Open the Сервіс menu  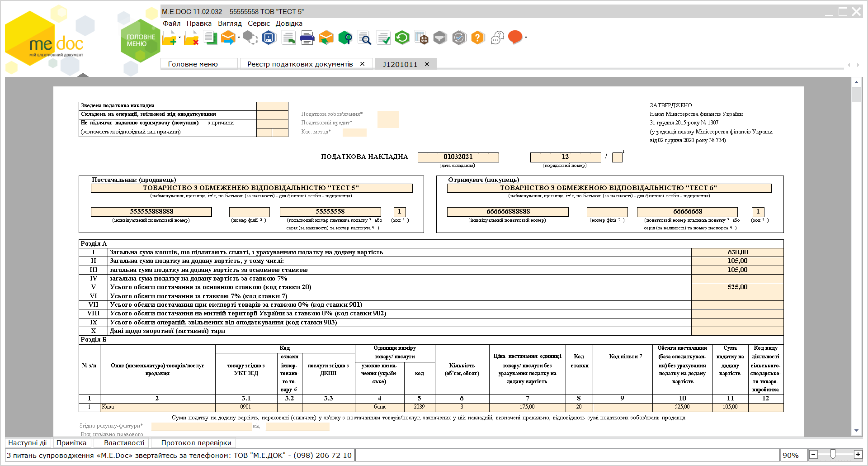[x=259, y=24]
